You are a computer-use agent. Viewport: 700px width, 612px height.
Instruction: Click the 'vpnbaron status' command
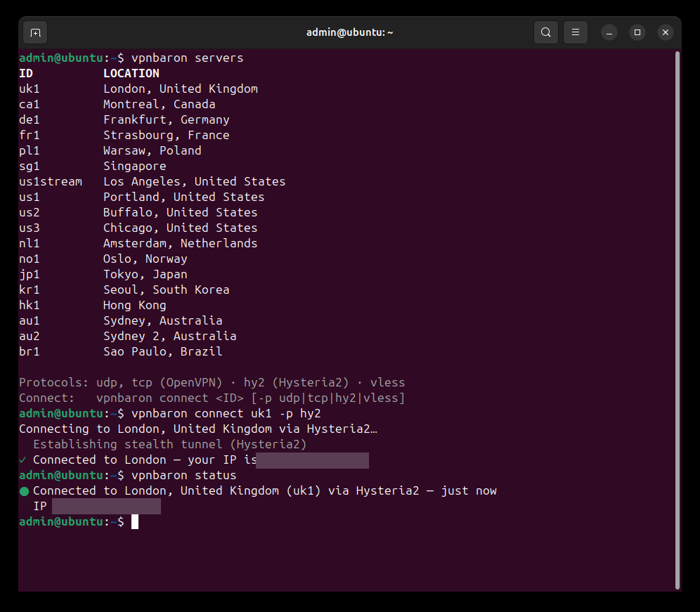coord(184,476)
